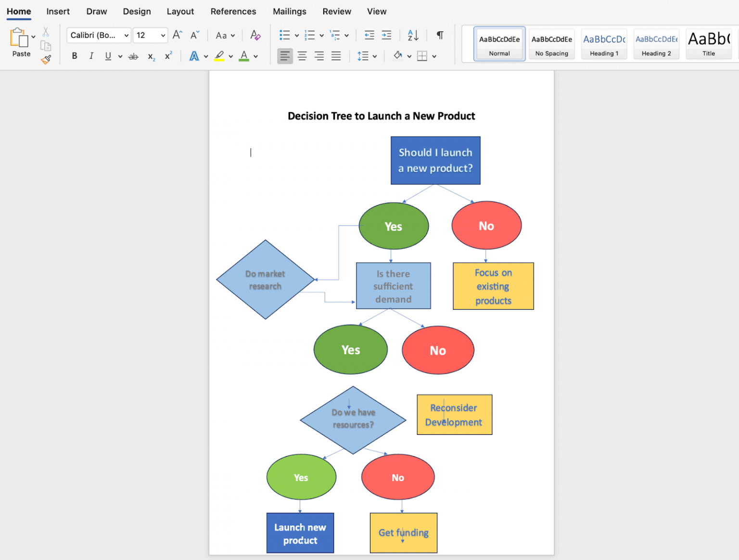Toggle bold formatting
739x560 pixels.
[74, 56]
